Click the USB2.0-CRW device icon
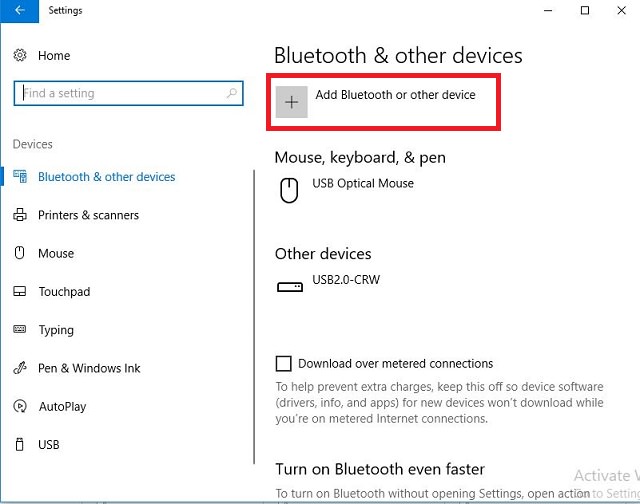Screen dimensions: 640x504 tap(289, 287)
